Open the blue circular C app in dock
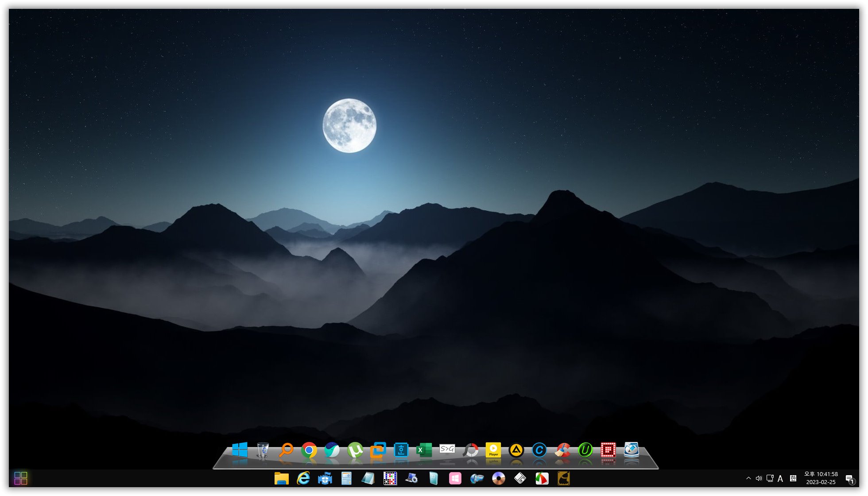Viewport: 868px width, 496px height. pos(539,450)
